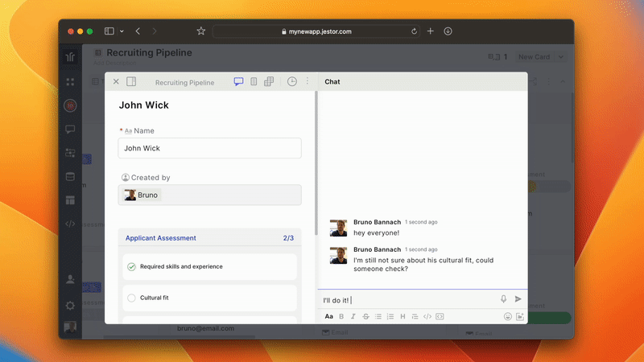Click the Recruiting Pipeline breadcrumb label
The image size is (644, 362).
(185, 83)
